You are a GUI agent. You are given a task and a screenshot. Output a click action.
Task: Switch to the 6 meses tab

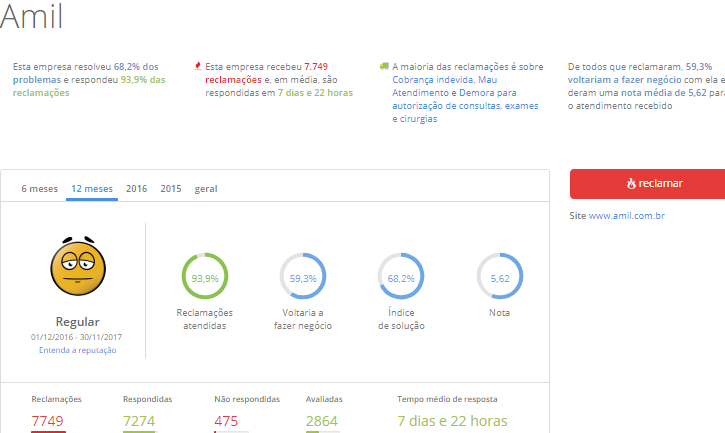39,189
